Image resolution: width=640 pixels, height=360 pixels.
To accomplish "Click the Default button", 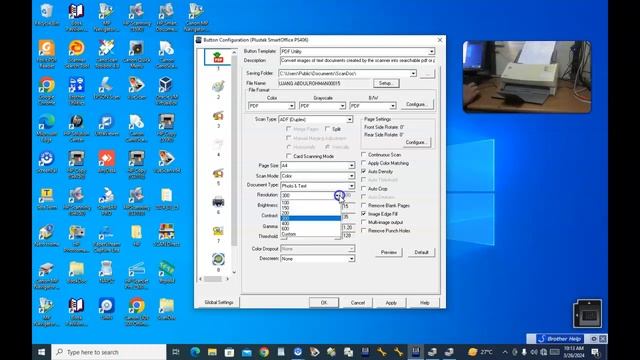I will [x=421, y=252].
